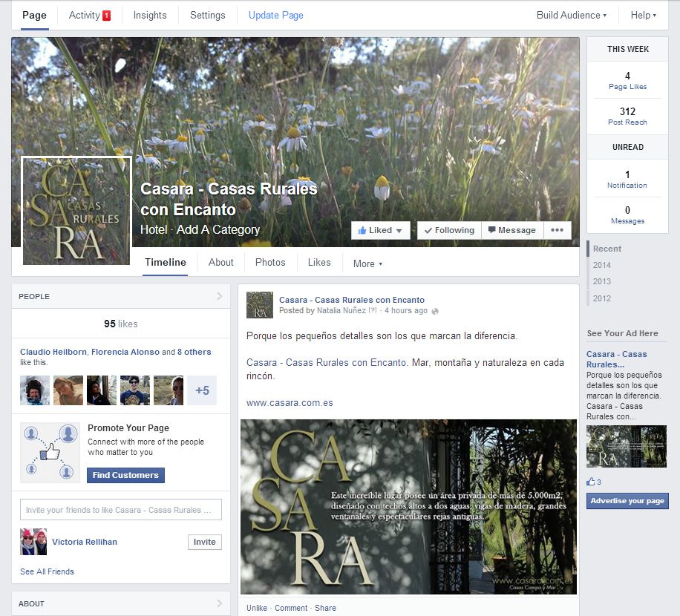Expand the About section chevron
The height and width of the screenshot is (616, 680).
pos(220,603)
